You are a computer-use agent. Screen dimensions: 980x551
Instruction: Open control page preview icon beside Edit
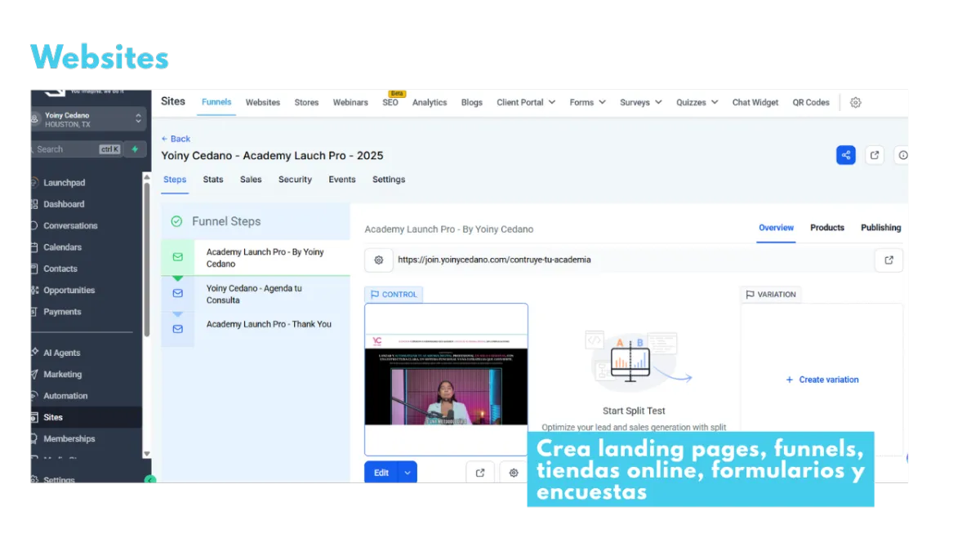[x=480, y=473]
